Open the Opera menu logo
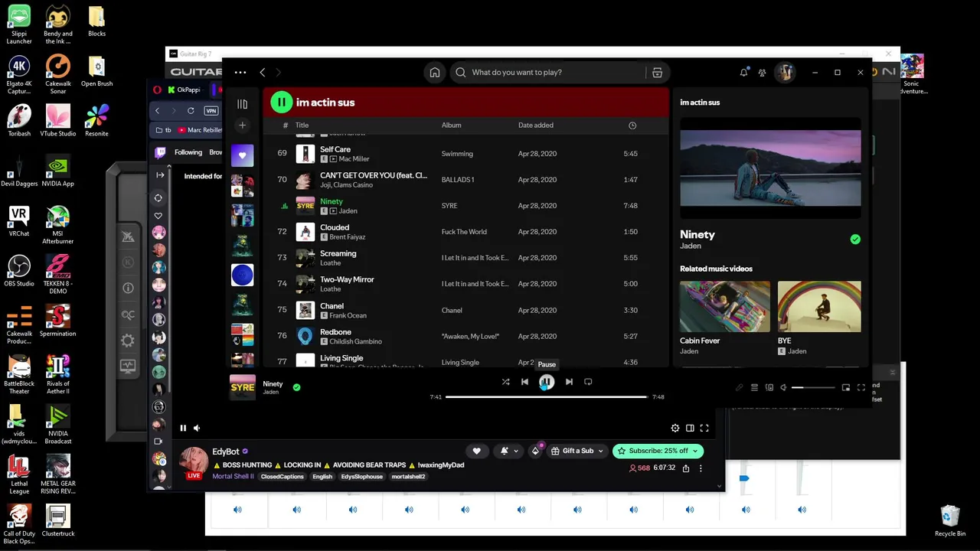Screen dimensions: 980x551 pyautogui.click(x=157, y=90)
